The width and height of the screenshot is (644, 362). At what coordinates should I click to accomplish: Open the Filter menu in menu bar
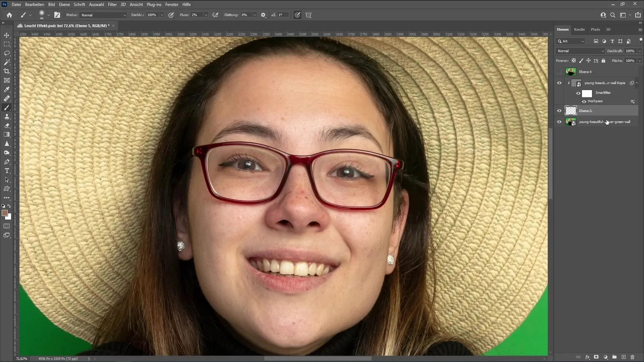pos(112,4)
